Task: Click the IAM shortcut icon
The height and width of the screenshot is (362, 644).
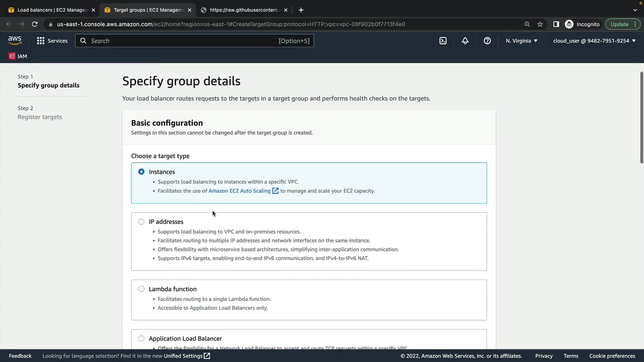Action: tap(12, 56)
